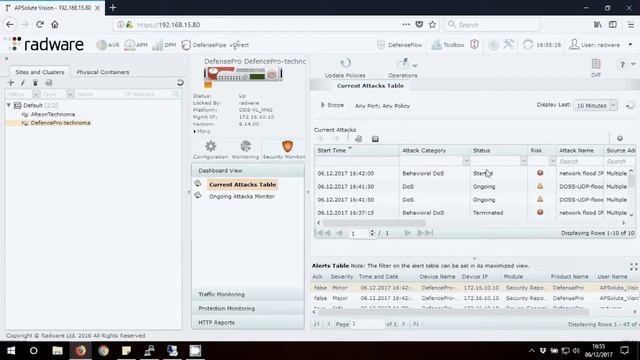Add a new site with plus icon
Image resolution: width=640 pixels, height=360 pixels.
coord(11,83)
